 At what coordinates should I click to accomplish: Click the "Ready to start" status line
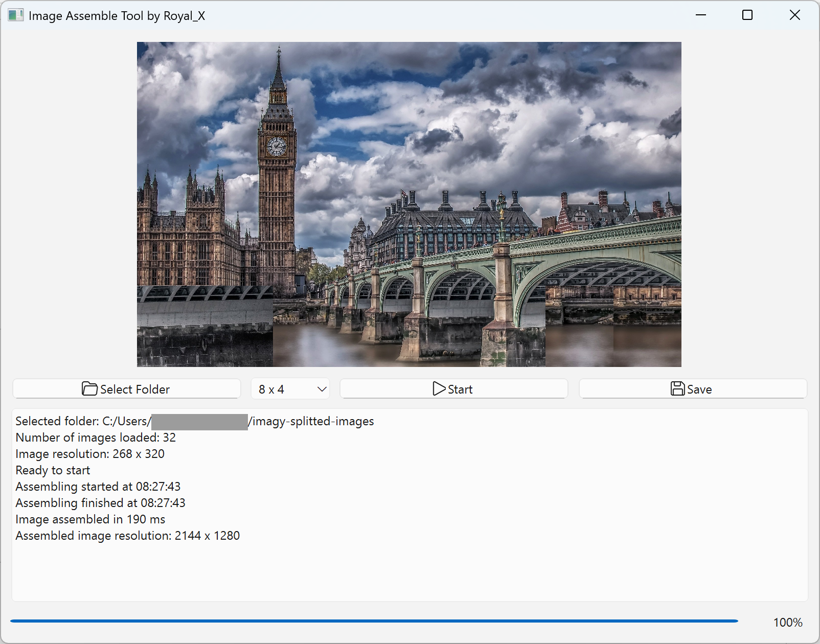click(53, 470)
